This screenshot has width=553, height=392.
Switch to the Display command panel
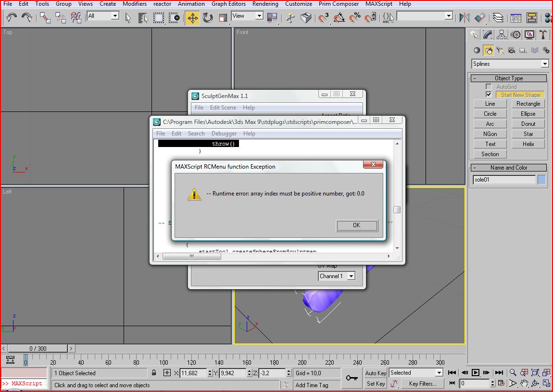[529, 35]
